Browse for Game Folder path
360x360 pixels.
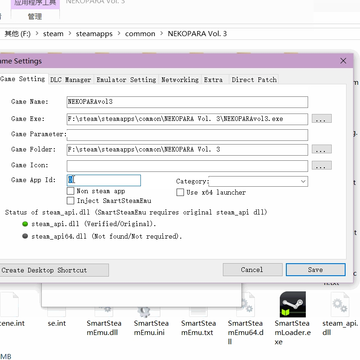321,149
